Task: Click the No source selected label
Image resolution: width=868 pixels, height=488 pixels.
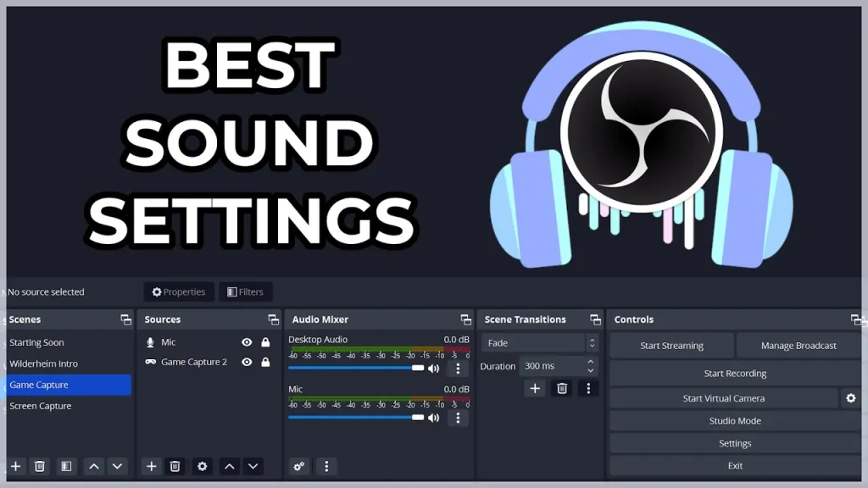Action: tap(46, 291)
